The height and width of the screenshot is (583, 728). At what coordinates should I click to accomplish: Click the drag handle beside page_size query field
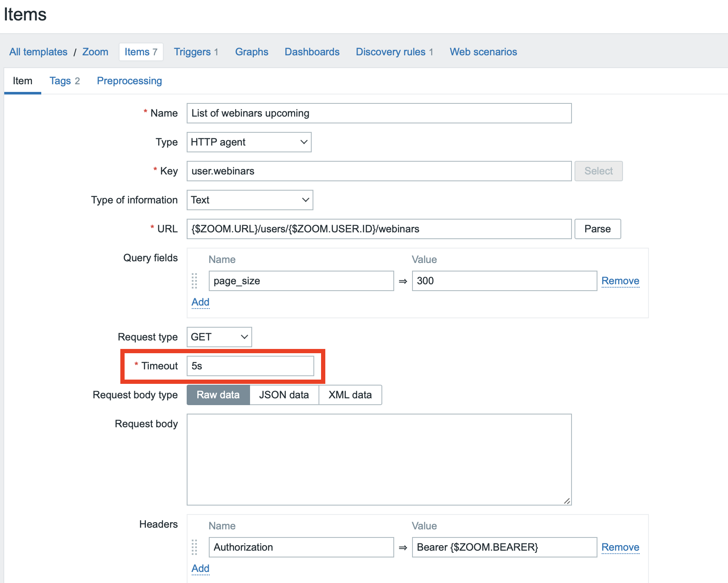[194, 281]
